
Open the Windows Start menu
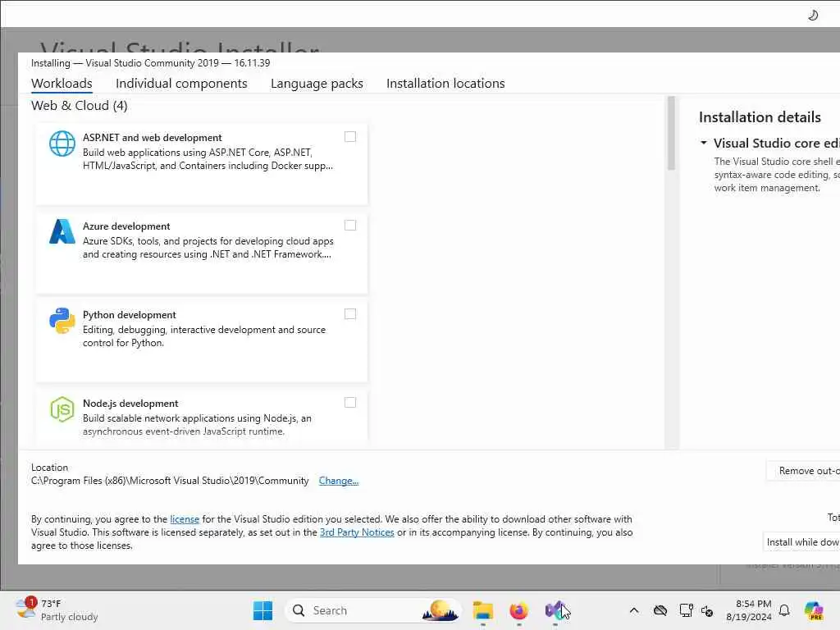(262, 610)
